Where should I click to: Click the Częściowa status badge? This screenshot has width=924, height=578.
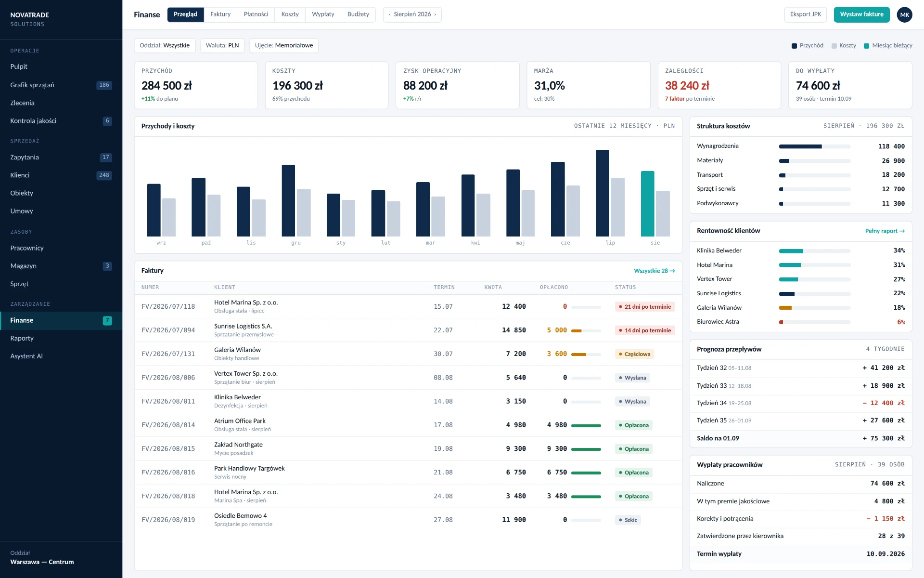coord(634,354)
